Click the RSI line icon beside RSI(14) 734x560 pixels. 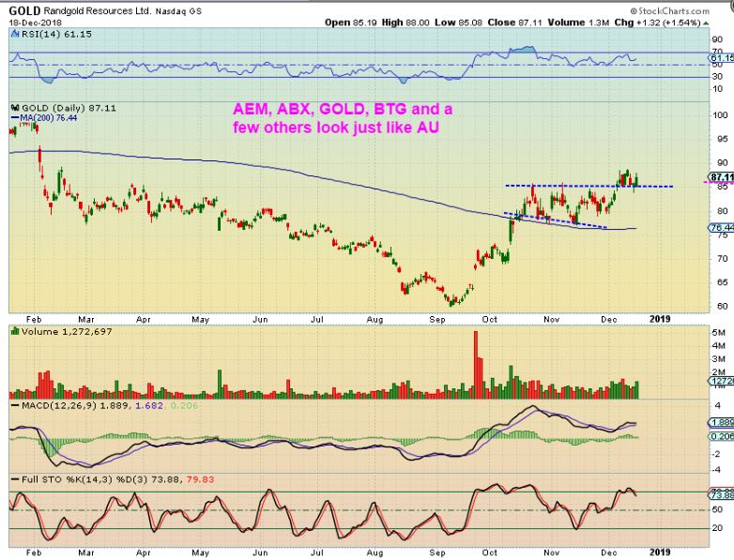click(x=15, y=34)
